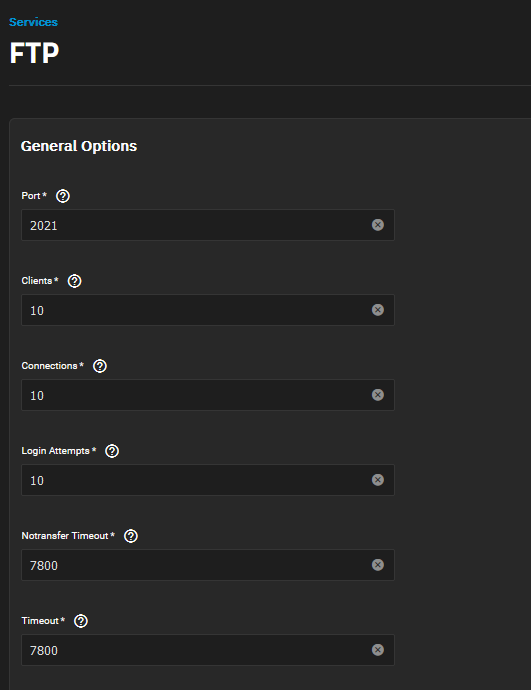Screen dimensions: 531x690
Task: Clear the Connections field value
Action: tap(377, 395)
